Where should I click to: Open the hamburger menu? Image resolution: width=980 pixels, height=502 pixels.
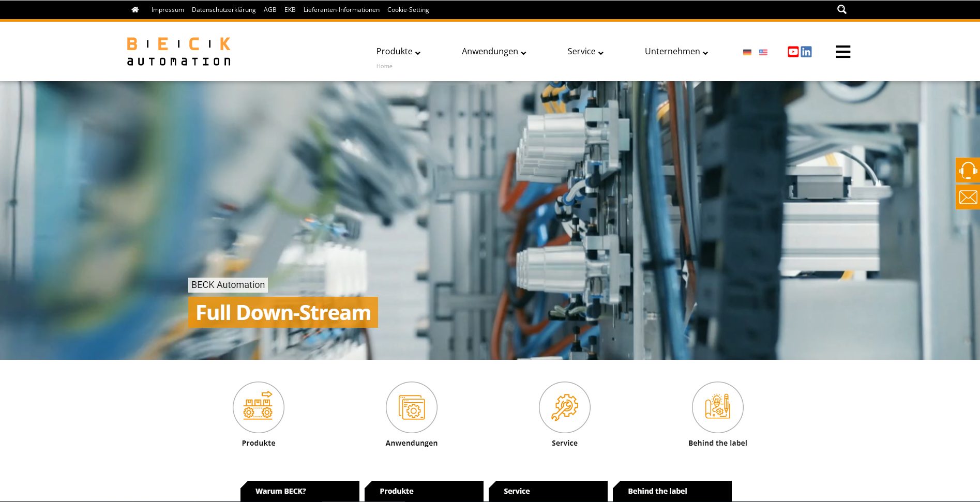pyautogui.click(x=842, y=52)
